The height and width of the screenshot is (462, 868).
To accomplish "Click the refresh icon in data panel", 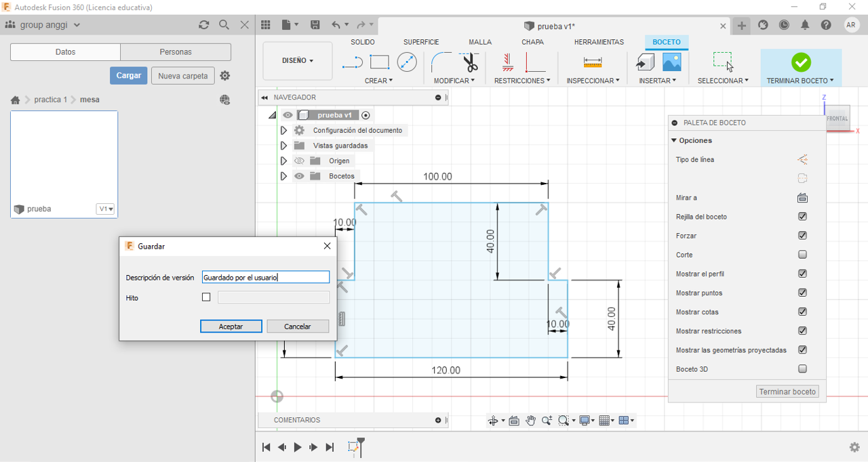I will click(x=203, y=24).
